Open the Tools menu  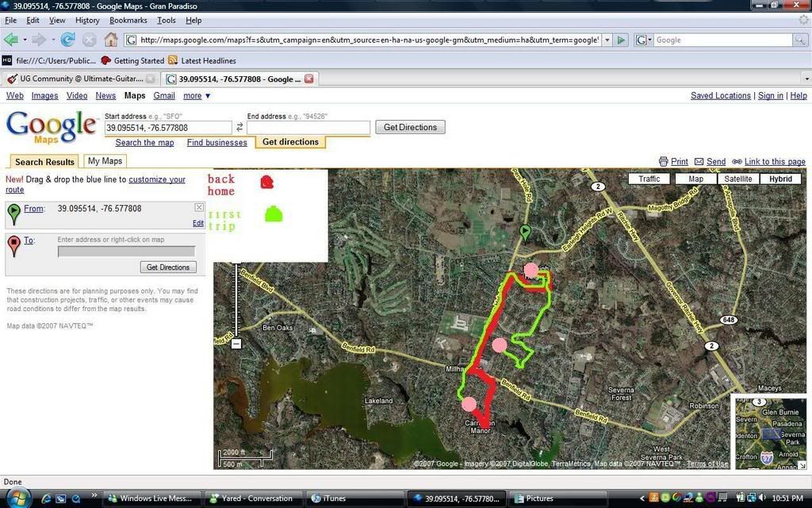[x=167, y=20]
